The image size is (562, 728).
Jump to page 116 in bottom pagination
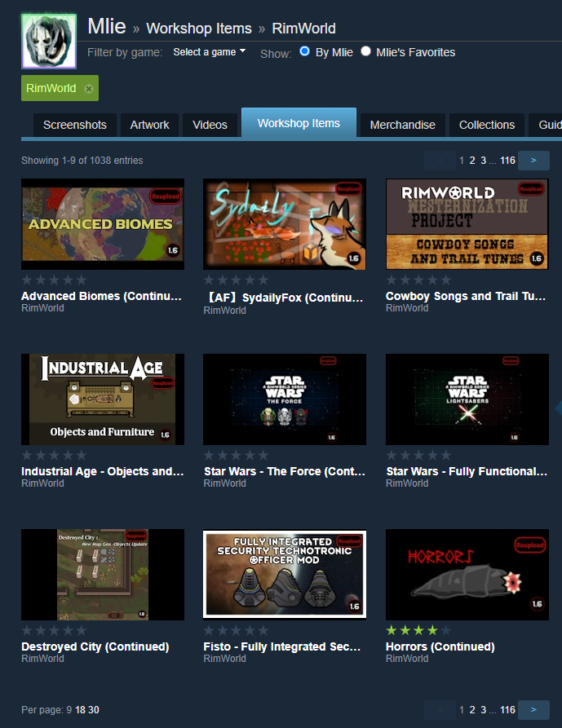point(507,710)
